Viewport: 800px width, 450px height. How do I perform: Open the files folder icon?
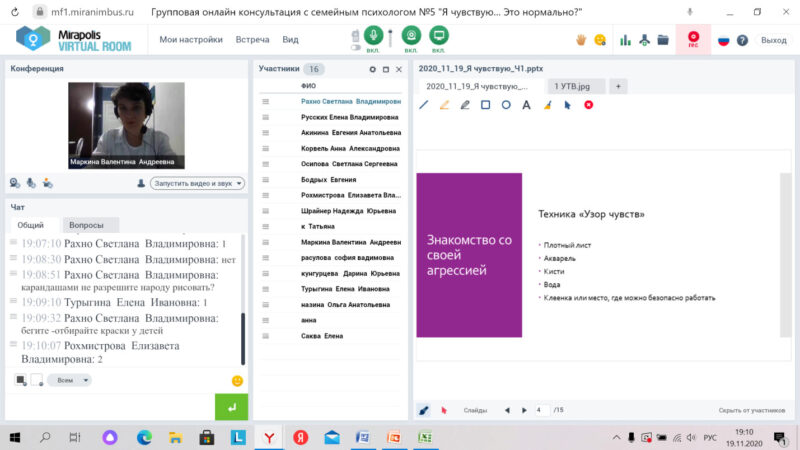tap(663, 40)
